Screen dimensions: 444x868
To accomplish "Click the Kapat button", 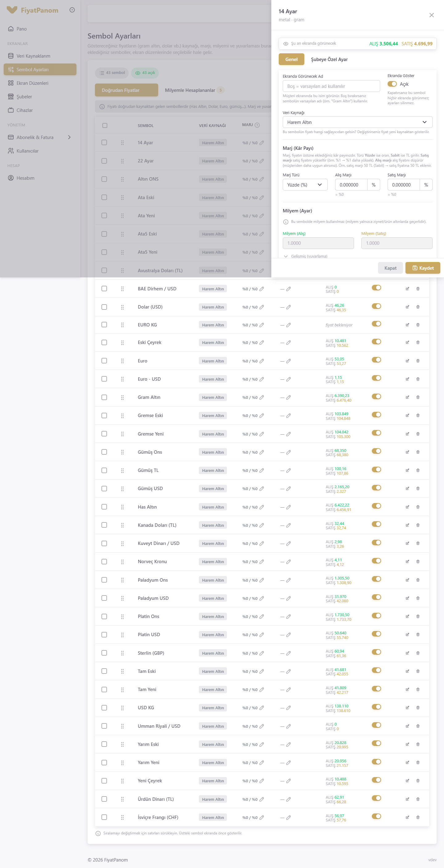I will [x=390, y=268].
